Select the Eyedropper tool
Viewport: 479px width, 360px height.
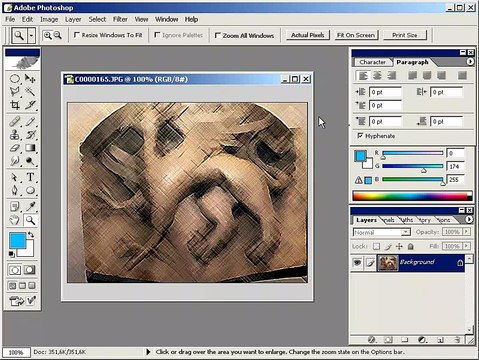coord(30,207)
